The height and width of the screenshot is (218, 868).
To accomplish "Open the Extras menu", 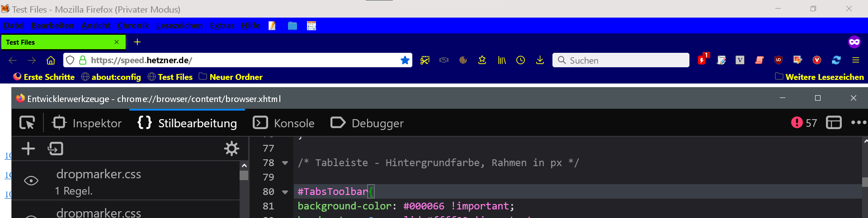I will coord(222,26).
